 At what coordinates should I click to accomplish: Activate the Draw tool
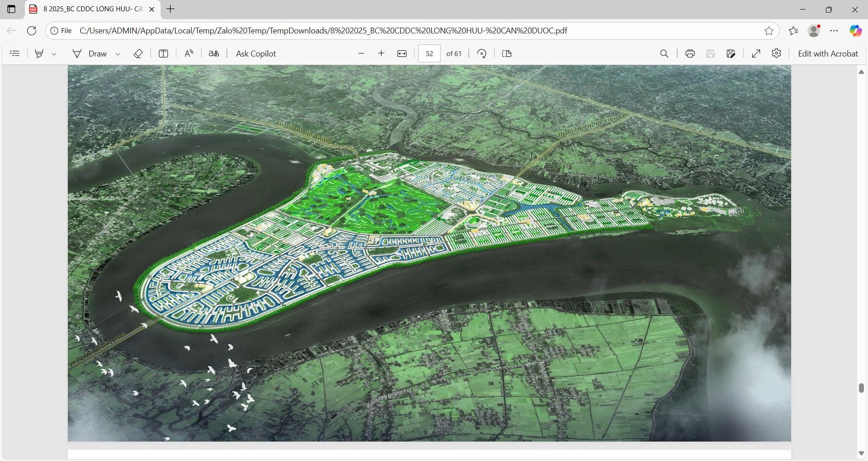click(x=90, y=54)
